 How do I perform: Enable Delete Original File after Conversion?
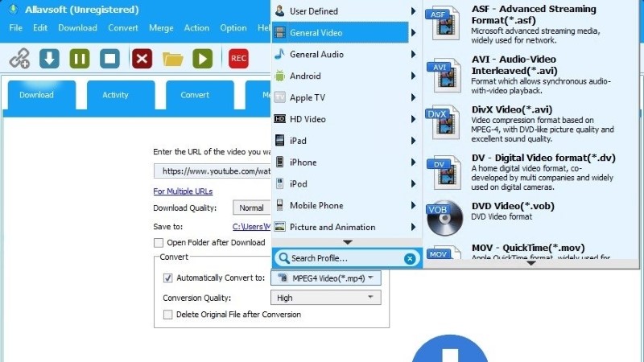click(x=167, y=315)
